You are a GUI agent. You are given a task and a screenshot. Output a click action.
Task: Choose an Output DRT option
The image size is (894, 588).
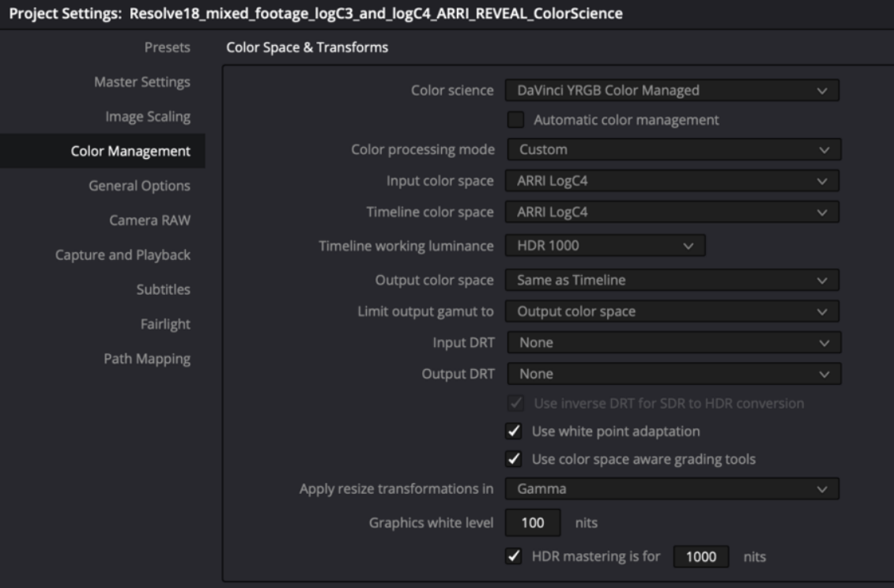pyautogui.click(x=674, y=374)
